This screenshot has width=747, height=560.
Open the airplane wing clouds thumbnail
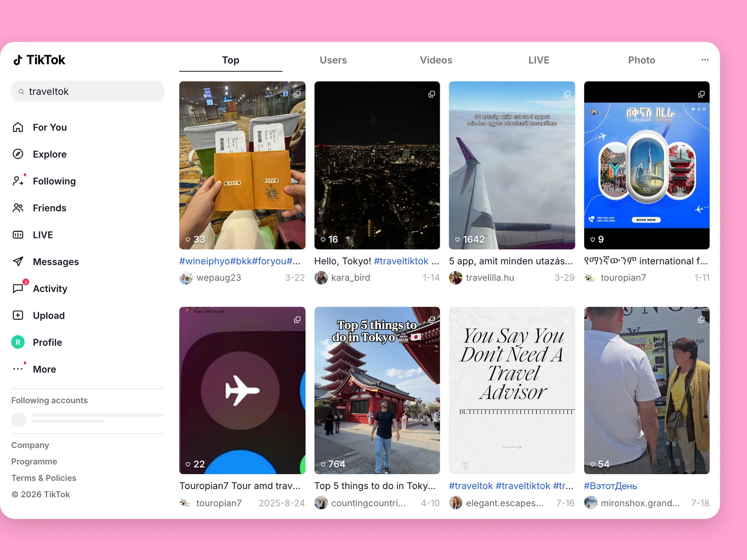pos(512,165)
